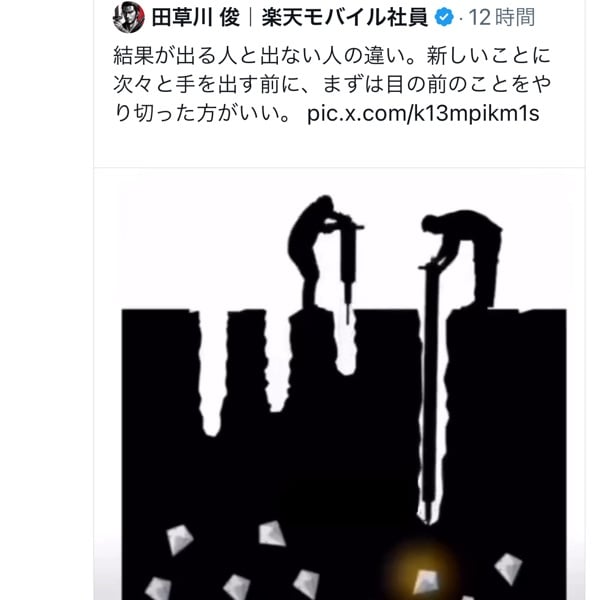Click the blue verified badge icon
This screenshot has width=600, height=600.
(x=444, y=17)
